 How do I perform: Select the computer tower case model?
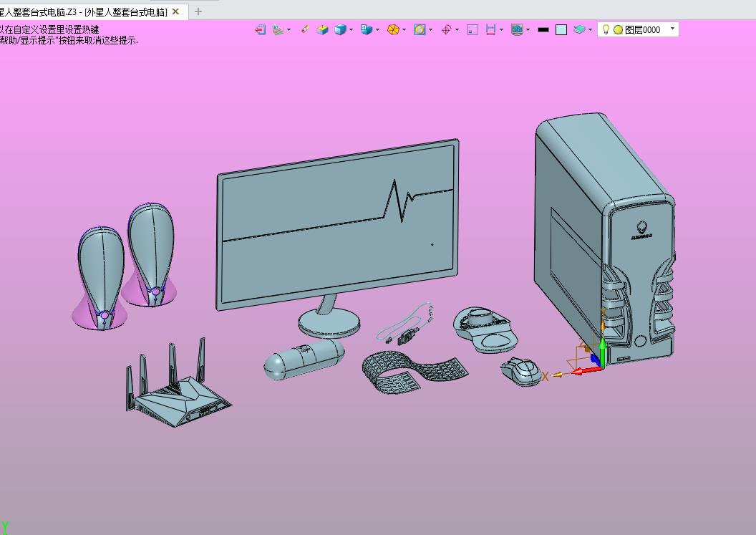tap(605, 238)
